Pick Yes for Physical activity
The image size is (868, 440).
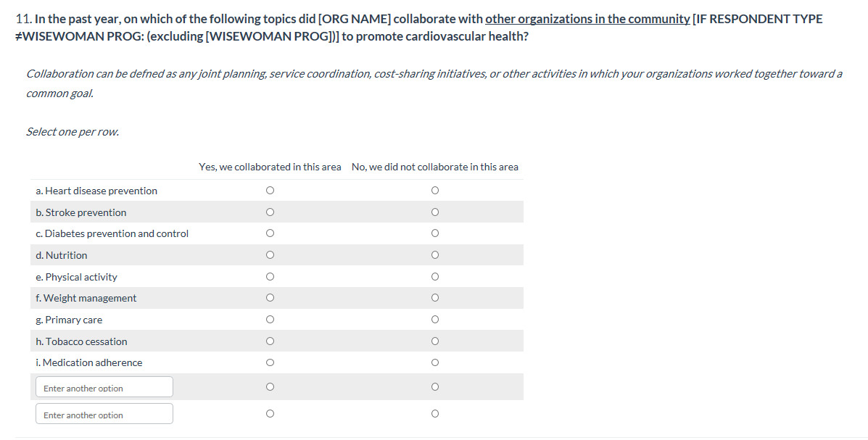point(270,277)
